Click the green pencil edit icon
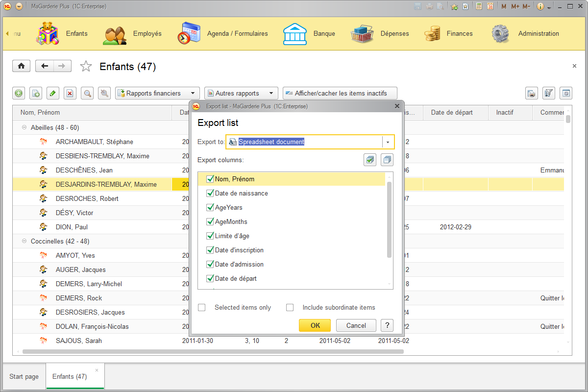 (52, 93)
